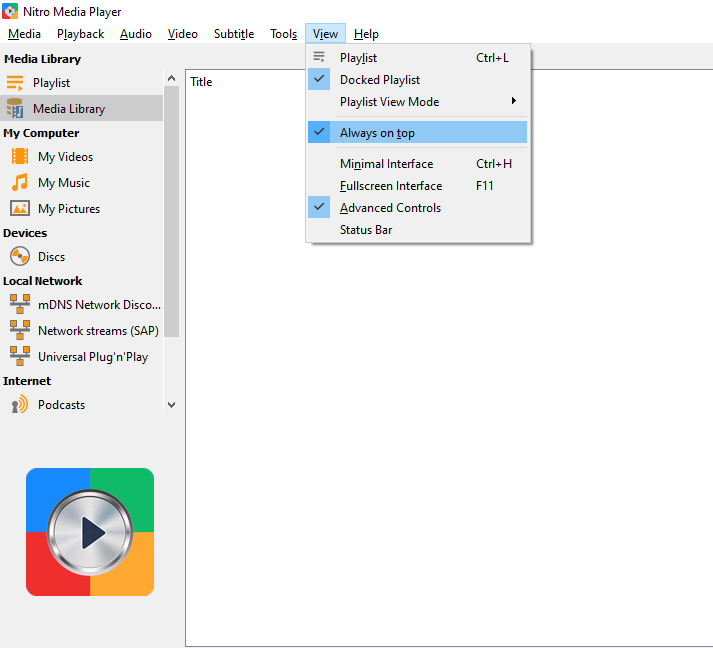Click the My Videos film strip icon

pyautogui.click(x=20, y=156)
